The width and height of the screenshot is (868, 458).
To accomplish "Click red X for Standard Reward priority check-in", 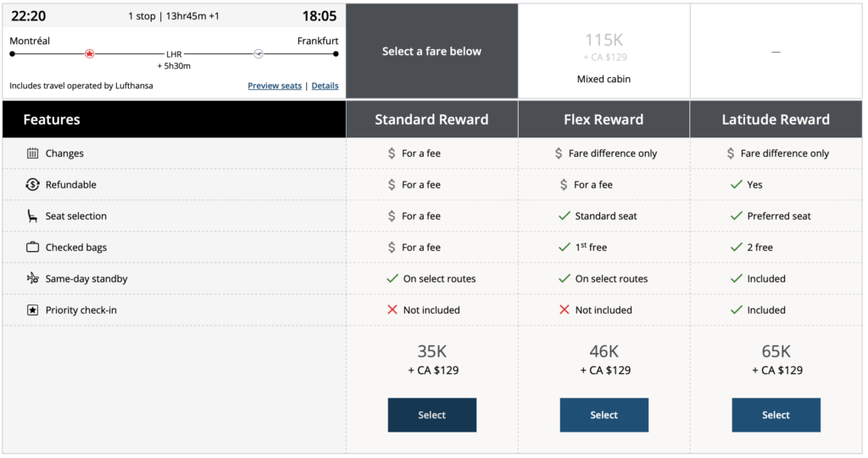I will 392,310.
